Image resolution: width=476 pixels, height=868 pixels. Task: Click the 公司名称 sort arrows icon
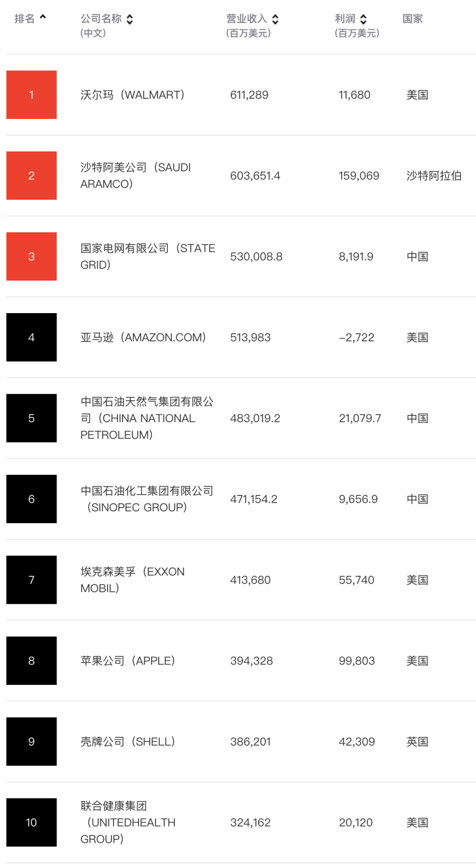point(130,19)
